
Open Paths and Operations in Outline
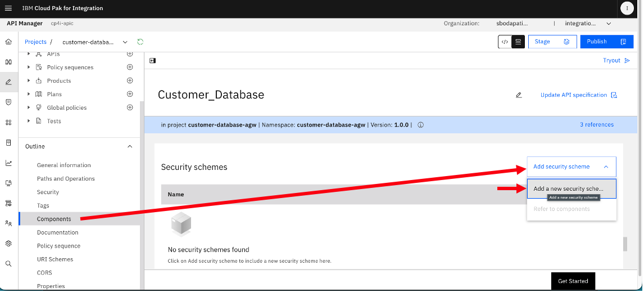tap(66, 178)
